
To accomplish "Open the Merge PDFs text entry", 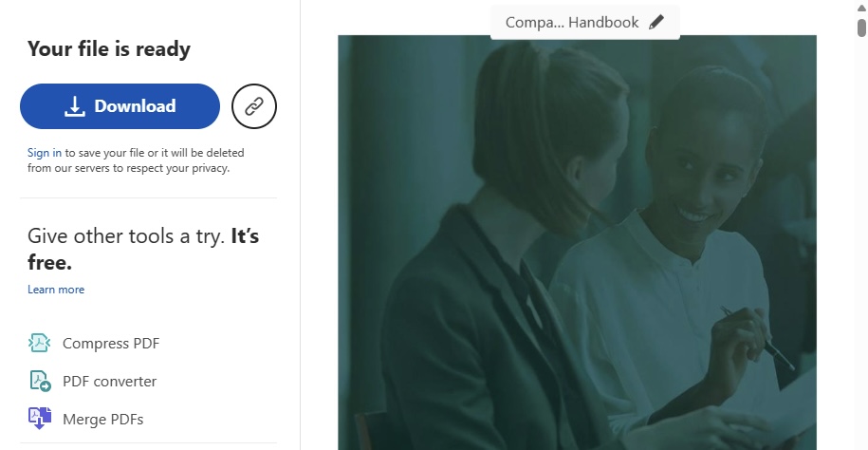I will (x=103, y=420).
